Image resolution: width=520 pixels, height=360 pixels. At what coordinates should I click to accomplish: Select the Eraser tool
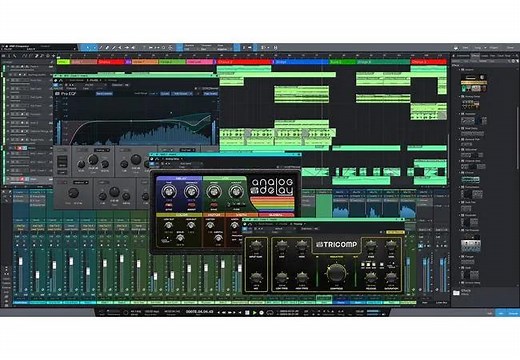(107, 48)
